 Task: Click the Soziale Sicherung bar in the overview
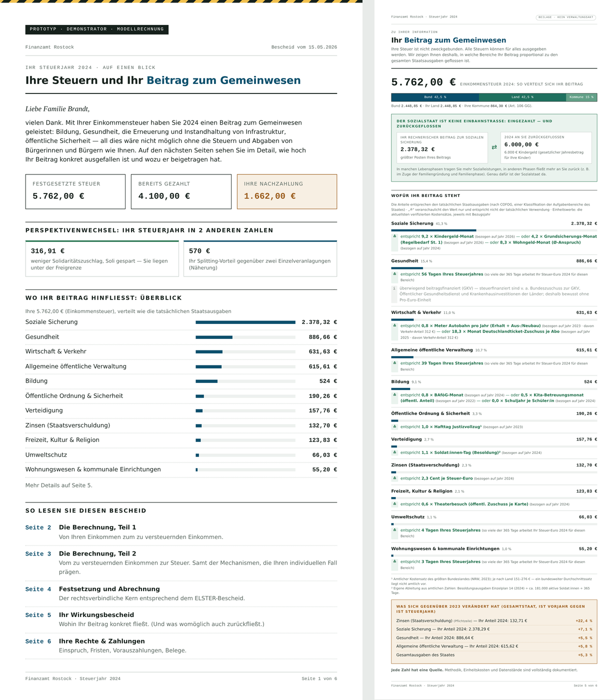pos(245,322)
